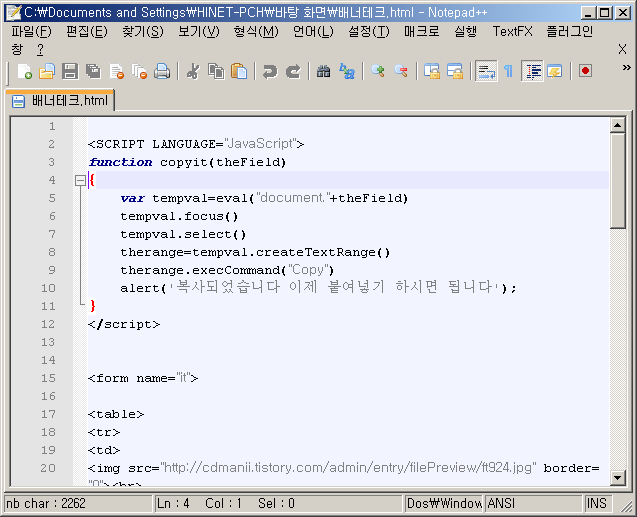This screenshot has width=637, height=517.
Task: Select the 배너테크.html document tab
Action: pos(60,100)
